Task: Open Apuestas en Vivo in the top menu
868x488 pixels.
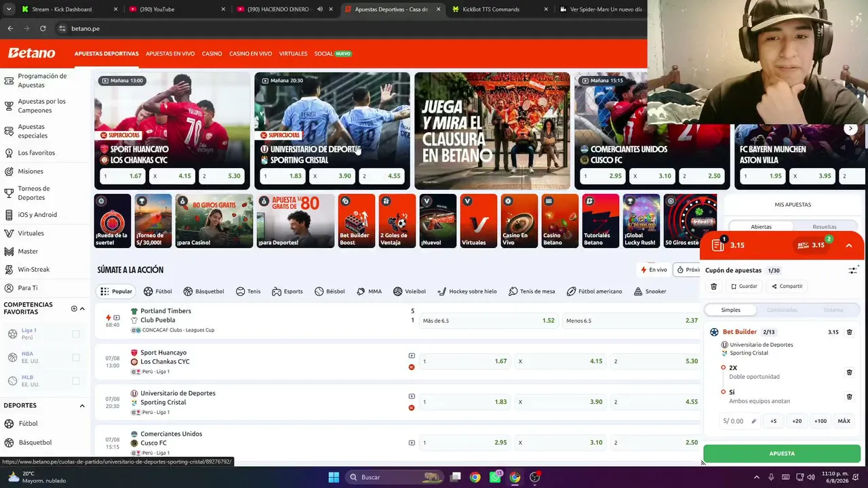Action: (170, 54)
